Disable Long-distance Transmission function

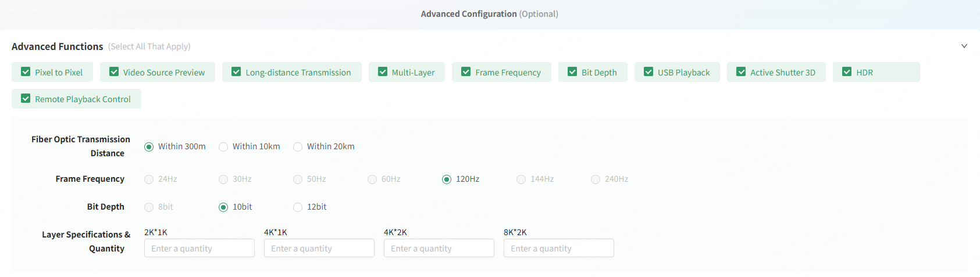point(236,72)
